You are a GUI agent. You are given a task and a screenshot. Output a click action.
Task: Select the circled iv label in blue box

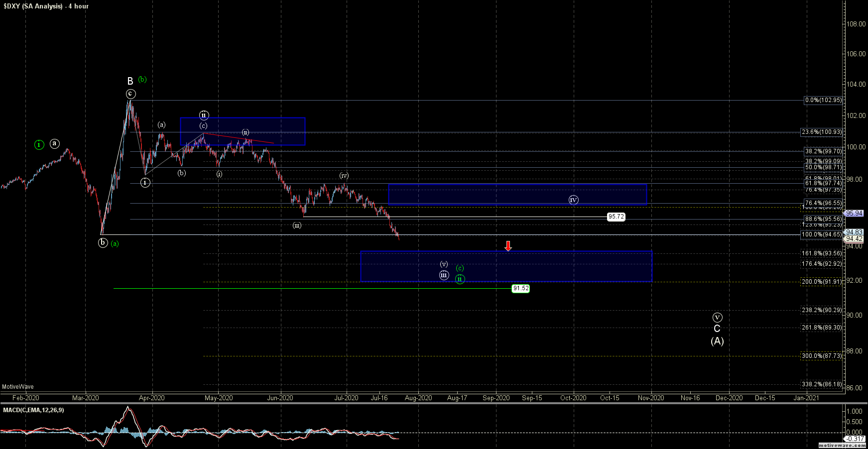574,200
